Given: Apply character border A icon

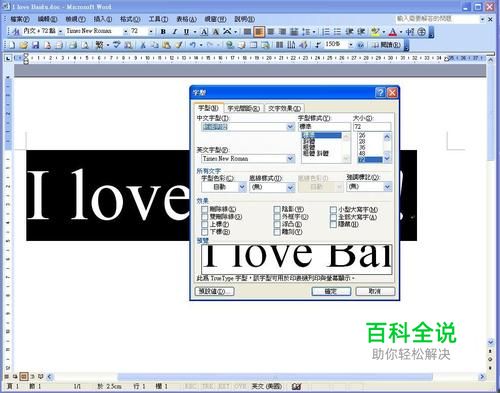Looking at the screenshot, I should (x=205, y=32).
